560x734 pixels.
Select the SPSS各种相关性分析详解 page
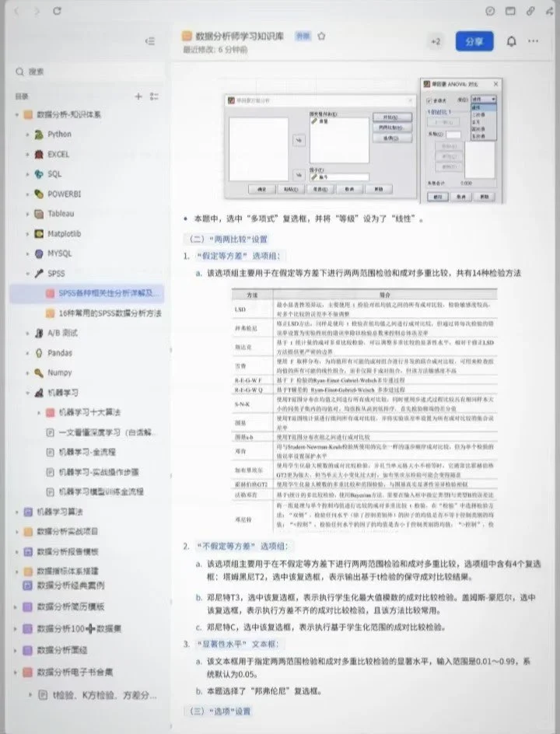pos(86,293)
